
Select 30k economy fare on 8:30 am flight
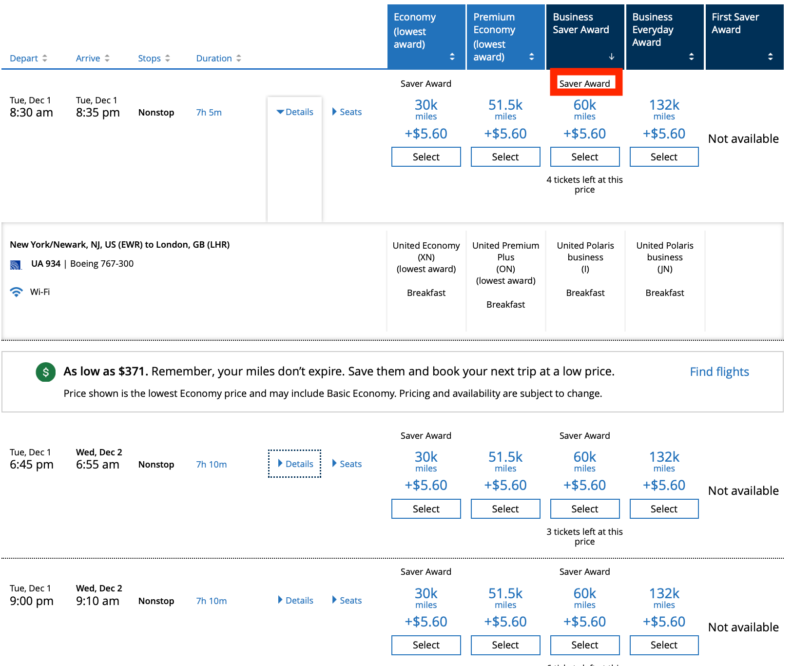[426, 157]
